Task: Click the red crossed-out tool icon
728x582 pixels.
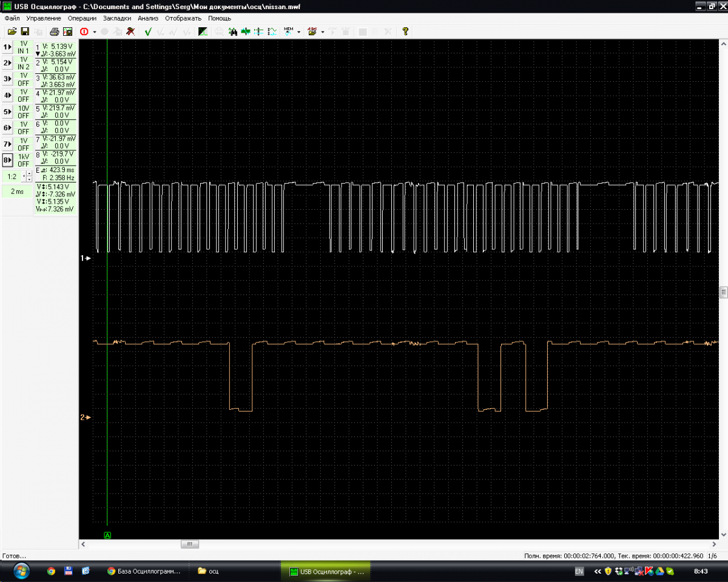Action: (x=130, y=31)
